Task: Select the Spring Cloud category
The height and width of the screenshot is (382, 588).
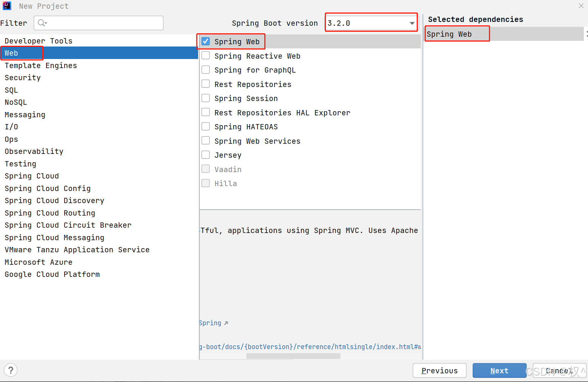Action: pyautogui.click(x=99, y=176)
